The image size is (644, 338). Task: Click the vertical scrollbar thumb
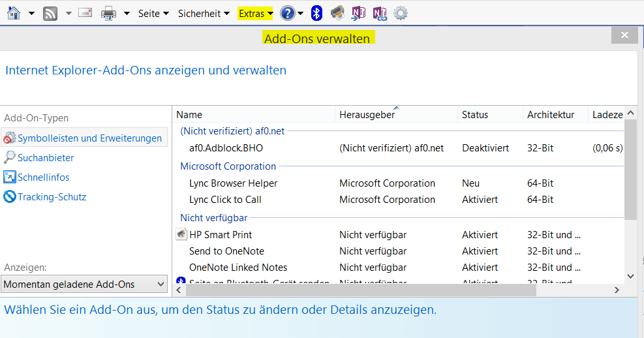(631, 170)
